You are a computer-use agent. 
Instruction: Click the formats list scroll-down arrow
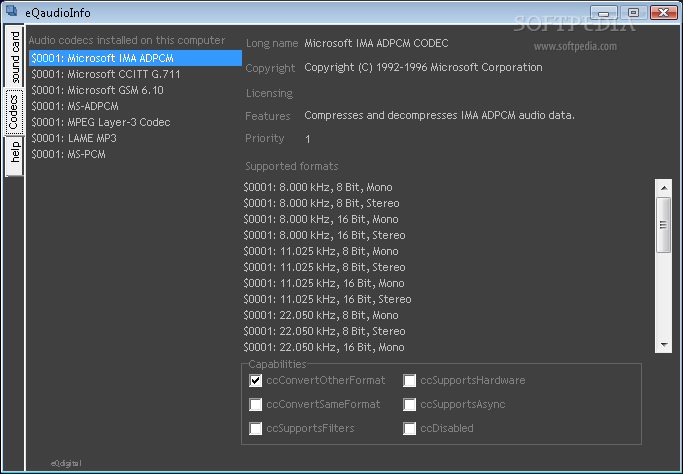tap(664, 345)
